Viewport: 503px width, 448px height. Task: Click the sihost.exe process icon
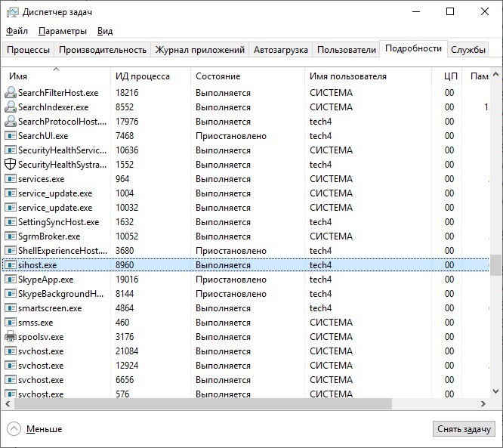coord(11,264)
